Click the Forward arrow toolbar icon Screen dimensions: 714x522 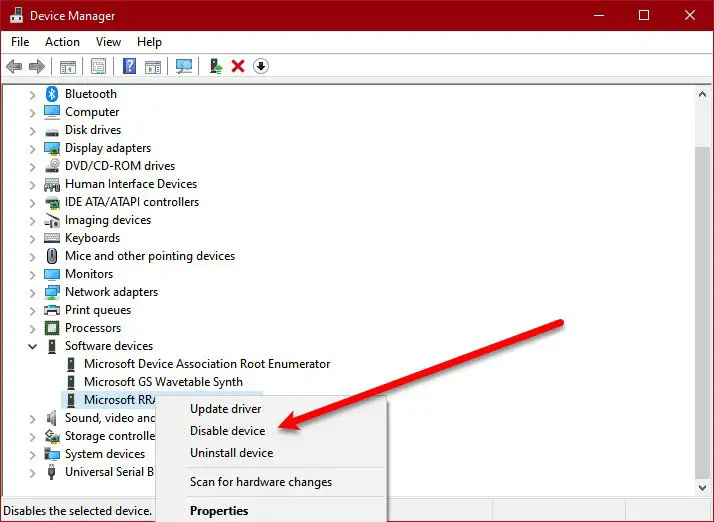pos(37,67)
